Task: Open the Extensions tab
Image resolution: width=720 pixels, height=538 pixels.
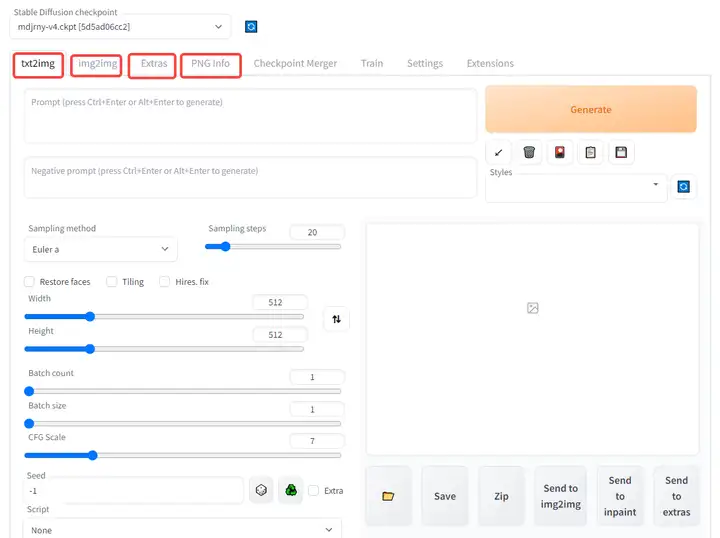Action: click(490, 63)
